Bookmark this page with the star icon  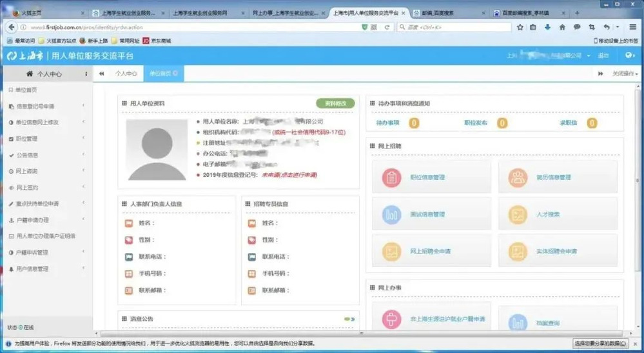520,27
